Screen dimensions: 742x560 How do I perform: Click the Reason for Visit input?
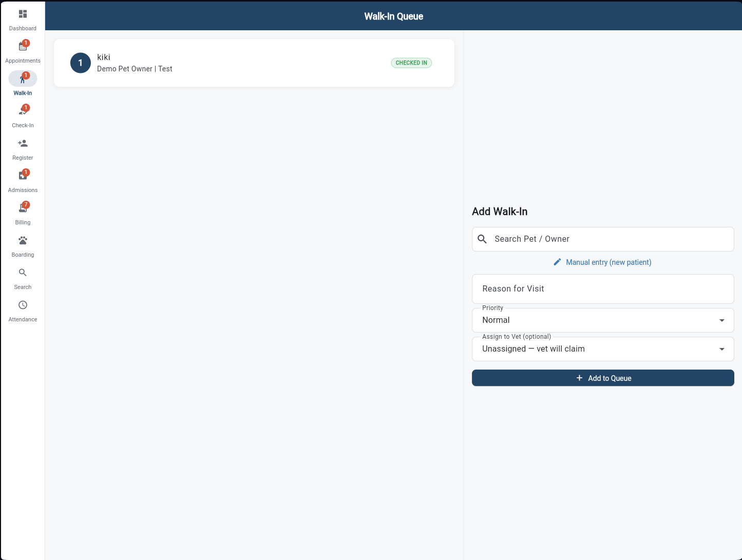pyautogui.click(x=603, y=288)
